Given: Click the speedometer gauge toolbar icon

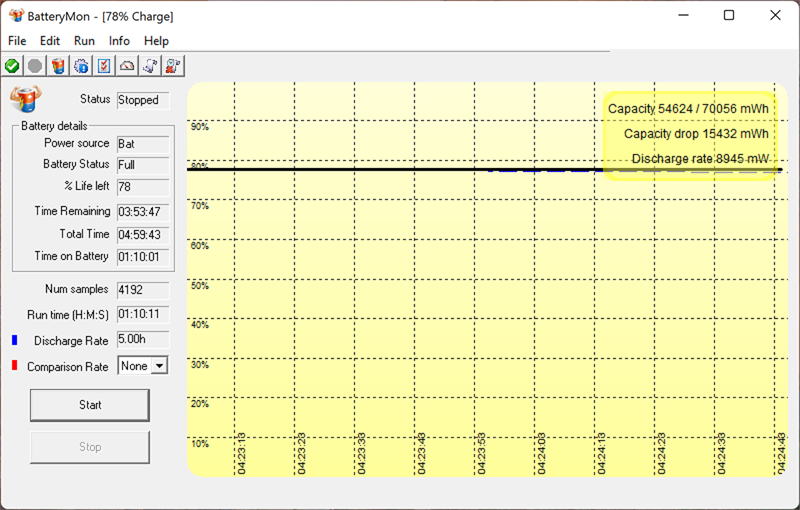Looking at the screenshot, I should (x=127, y=66).
